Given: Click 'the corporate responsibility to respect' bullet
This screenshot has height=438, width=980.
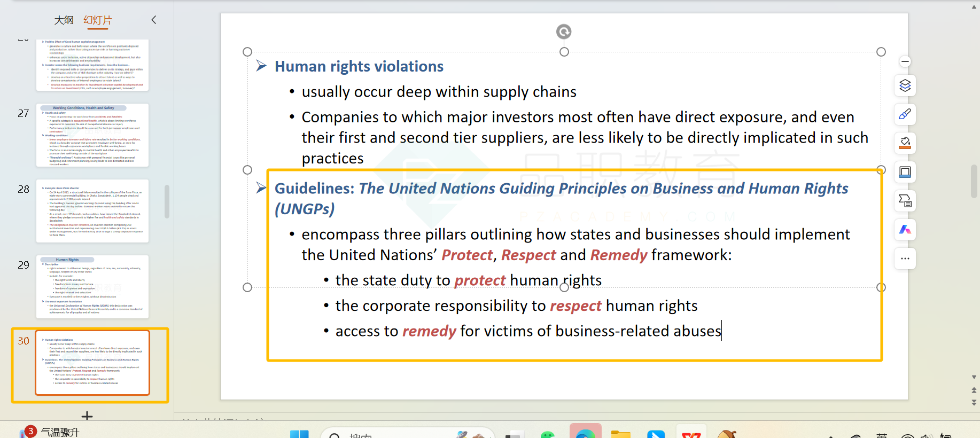Looking at the screenshot, I should (516, 306).
